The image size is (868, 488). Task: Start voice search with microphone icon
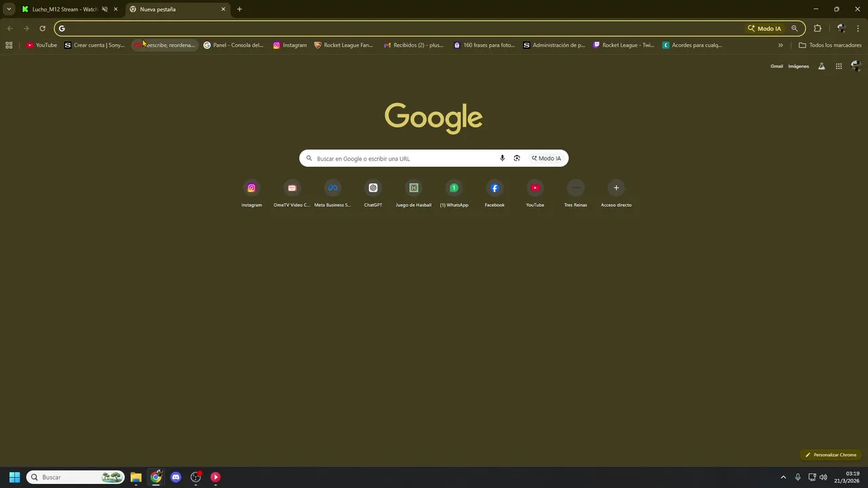pyautogui.click(x=502, y=158)
